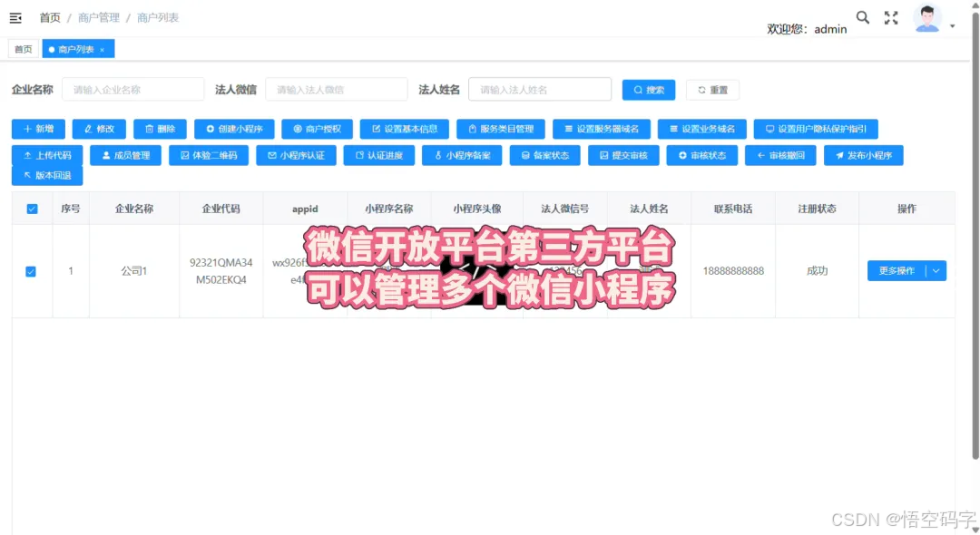Click the 企业名称 column header
The height and width of the screenshot is (535, 980).
pos(133,209)
